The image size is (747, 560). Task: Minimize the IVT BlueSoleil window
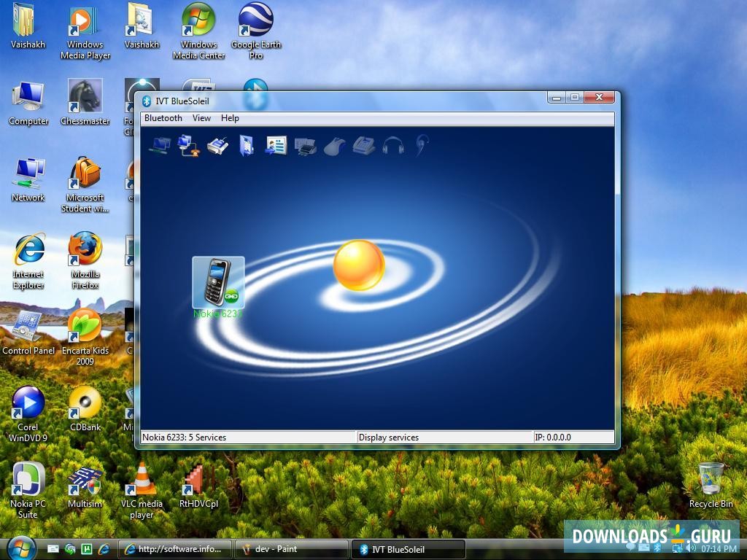(x=556, y=98)
